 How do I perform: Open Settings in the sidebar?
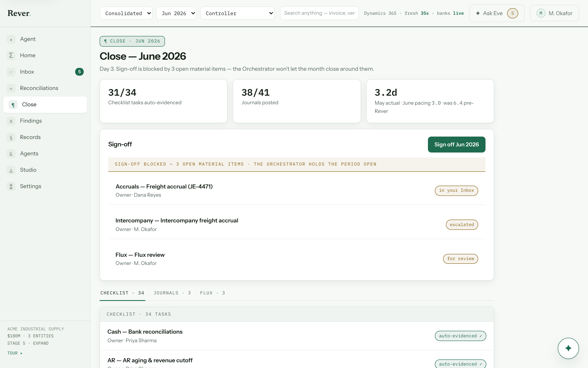45,186
